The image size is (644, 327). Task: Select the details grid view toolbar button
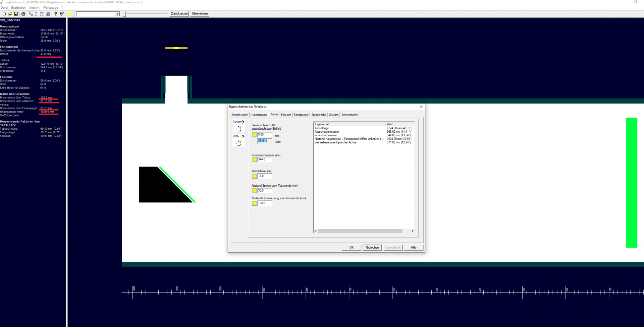[x=48, y=14]
